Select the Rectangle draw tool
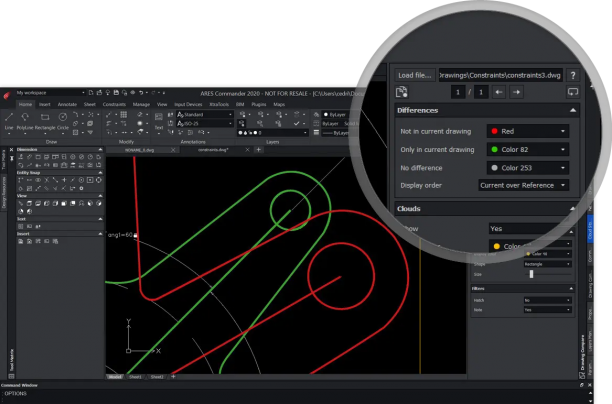Screen dimensions: 612x404 pyautogui.click(x=45, y=121)
